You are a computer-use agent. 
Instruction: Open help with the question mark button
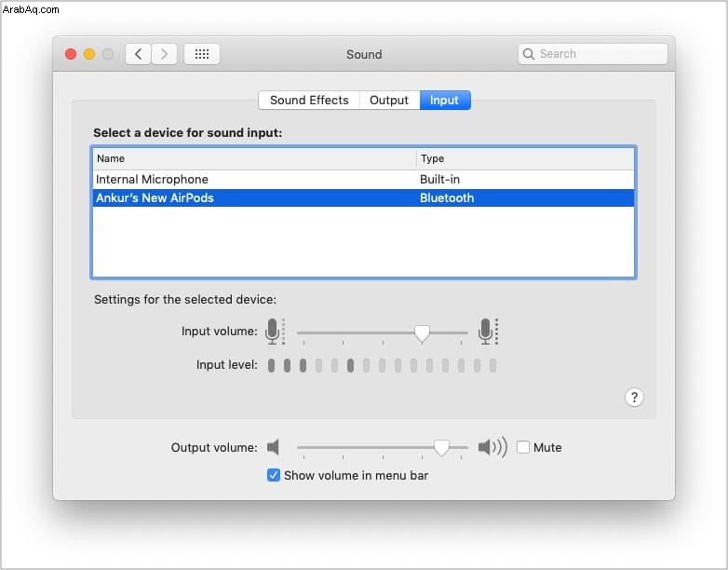(x=634, y=397)
